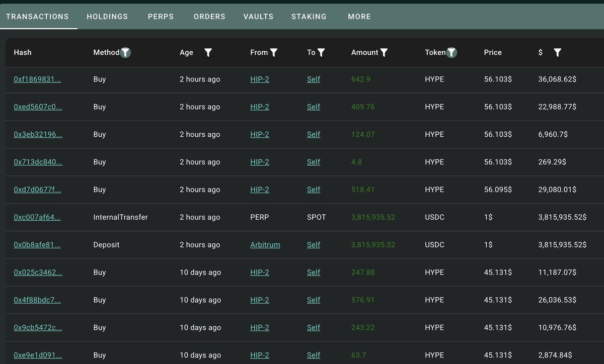The image size is (604, 364).
Task: Select the 29,080.01$ value cell
Action: tap(557, 190)
